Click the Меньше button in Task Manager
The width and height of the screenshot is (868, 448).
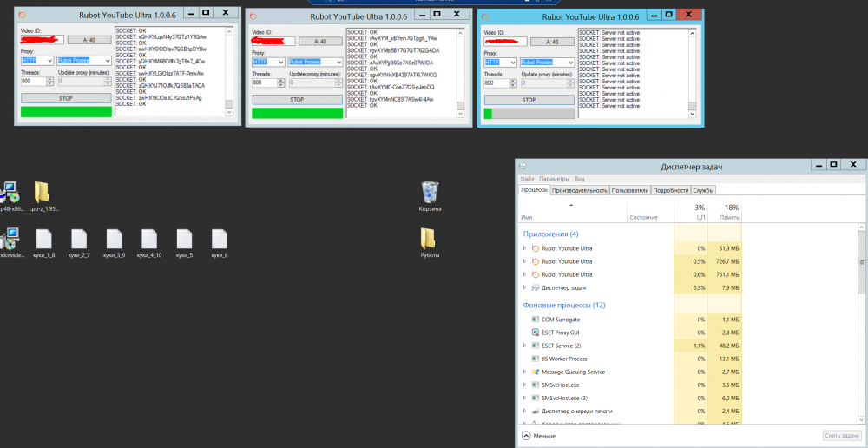539,436
